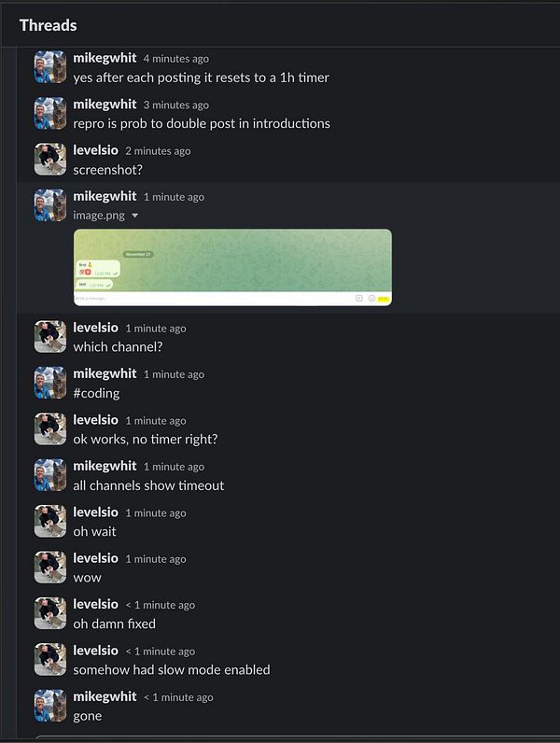This screenshot has height=743, width=560.
Task: Click levelsio's name above "ok works, no timer right?"
Action: [96, 420]
